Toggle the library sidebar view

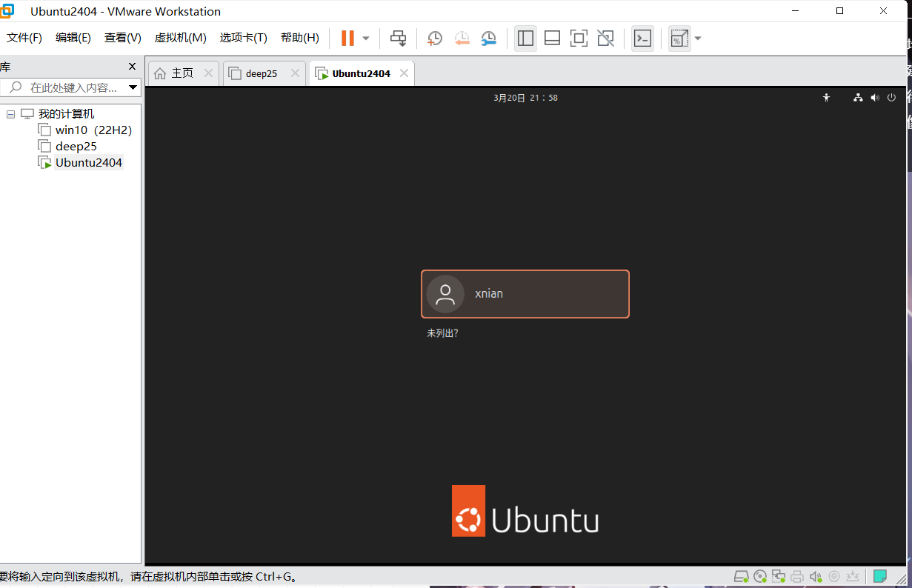526,38
